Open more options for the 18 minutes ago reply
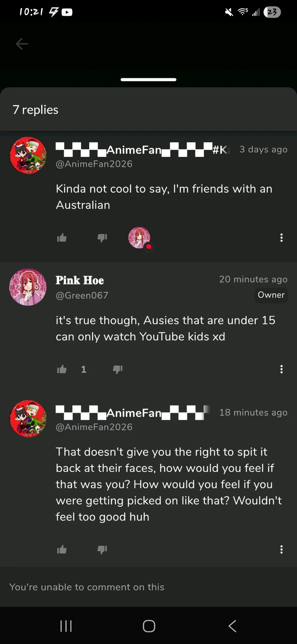 [281, 549]
